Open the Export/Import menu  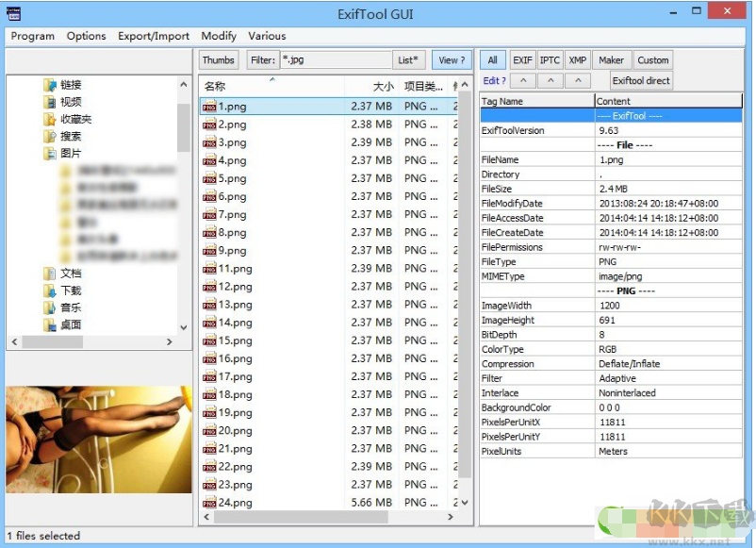[154, 36]
